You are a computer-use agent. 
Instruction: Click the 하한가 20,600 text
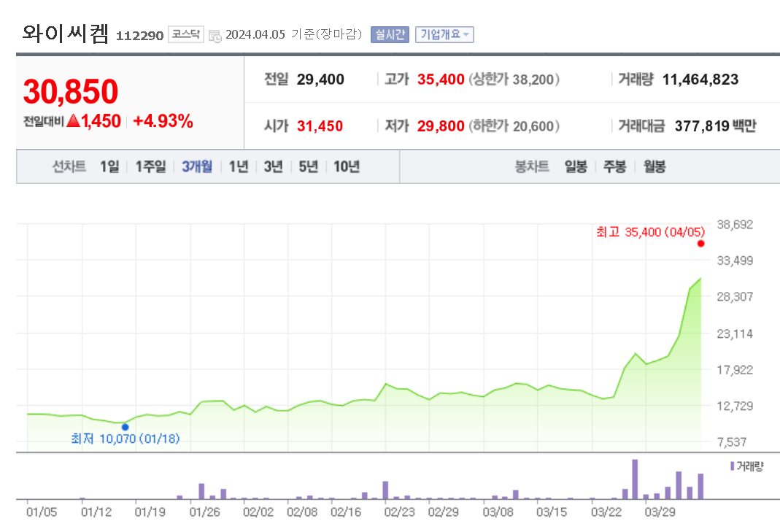(x=514, y=126)
